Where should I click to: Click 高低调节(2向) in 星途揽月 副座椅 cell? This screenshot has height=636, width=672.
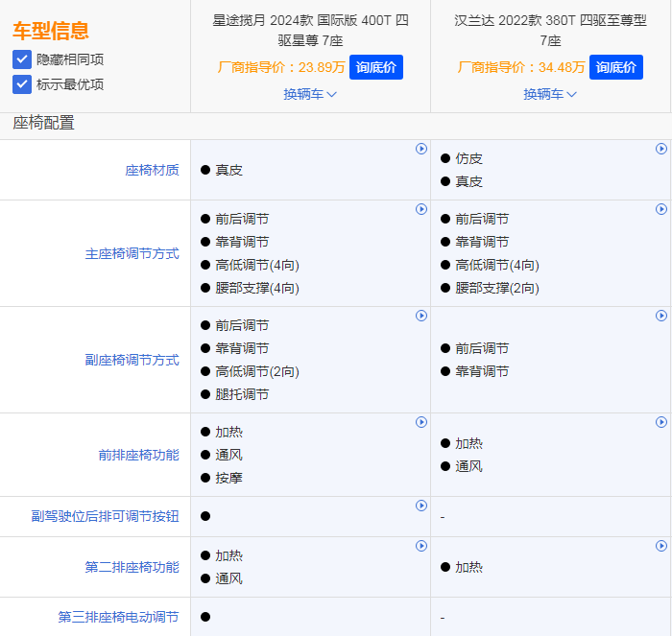(x=257, y=371)
